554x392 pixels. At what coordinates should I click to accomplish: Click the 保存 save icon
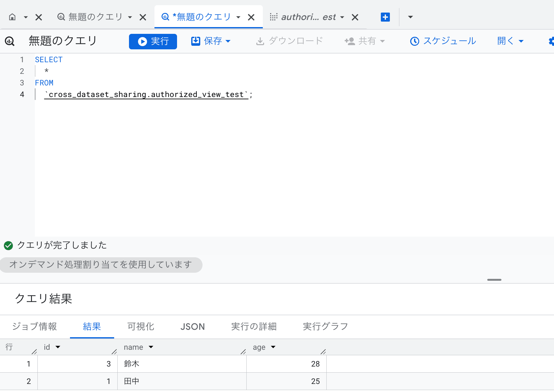[196, 41]
